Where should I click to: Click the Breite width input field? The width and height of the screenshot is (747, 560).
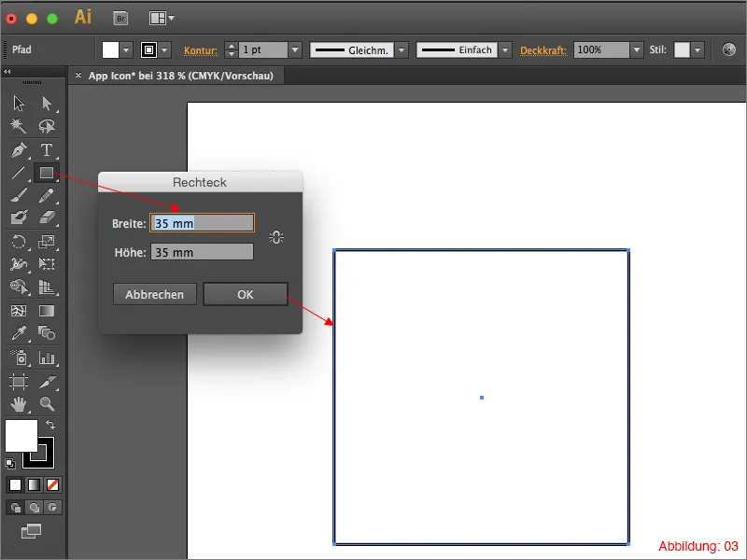point(202,223)
